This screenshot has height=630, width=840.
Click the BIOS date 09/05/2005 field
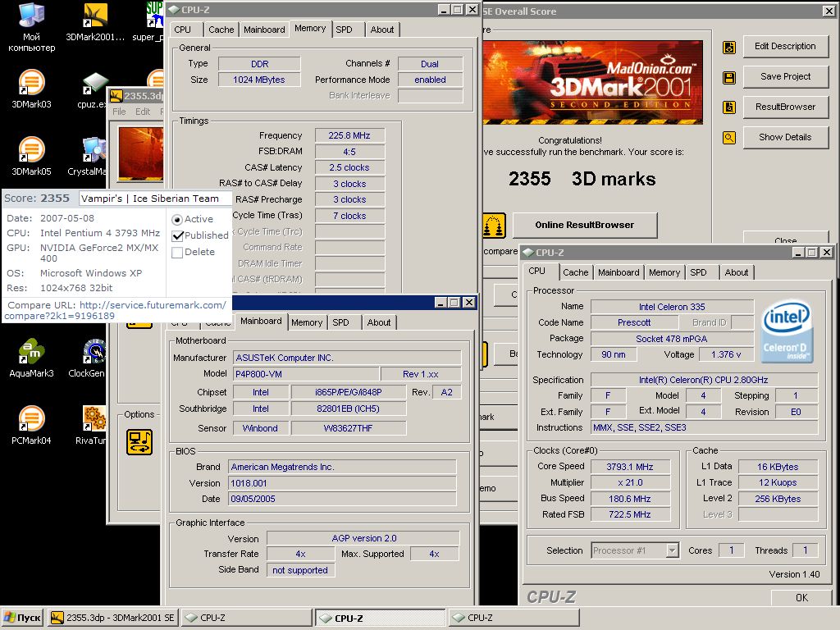pos(342,499)
